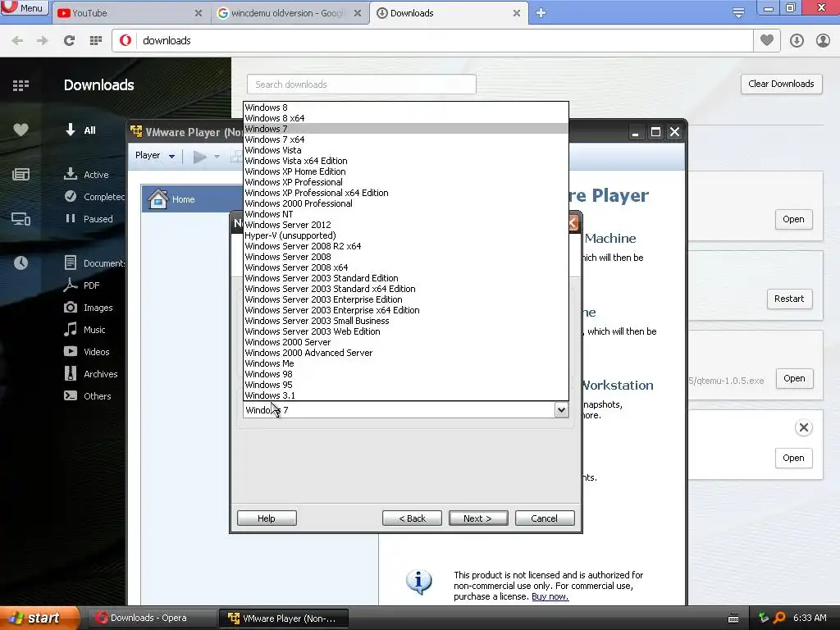Open sidebar bookmarks heart icon
Image resolution: width=840 pixels, height=630 pixels.
21,130
